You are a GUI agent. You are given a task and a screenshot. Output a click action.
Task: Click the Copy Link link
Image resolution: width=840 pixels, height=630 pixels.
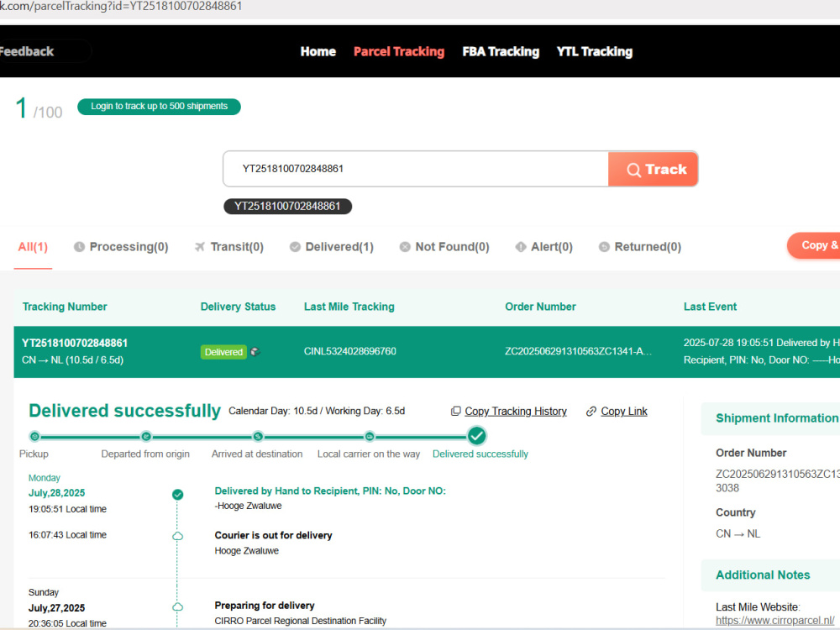pos(624,412)
